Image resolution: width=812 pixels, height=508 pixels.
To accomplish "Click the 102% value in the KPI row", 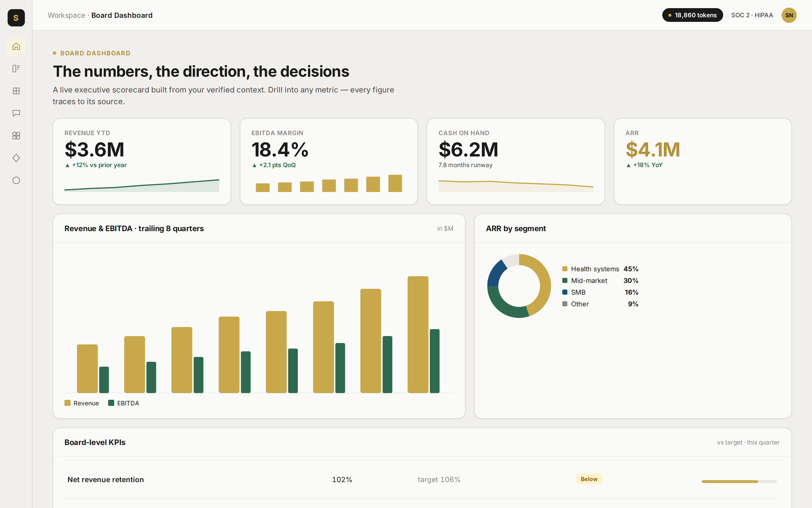I will coord(342,480).
